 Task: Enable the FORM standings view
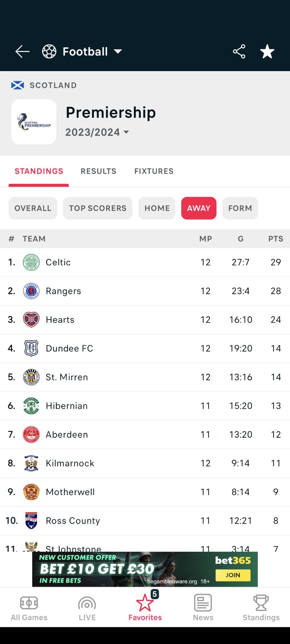tap(240, 208)
